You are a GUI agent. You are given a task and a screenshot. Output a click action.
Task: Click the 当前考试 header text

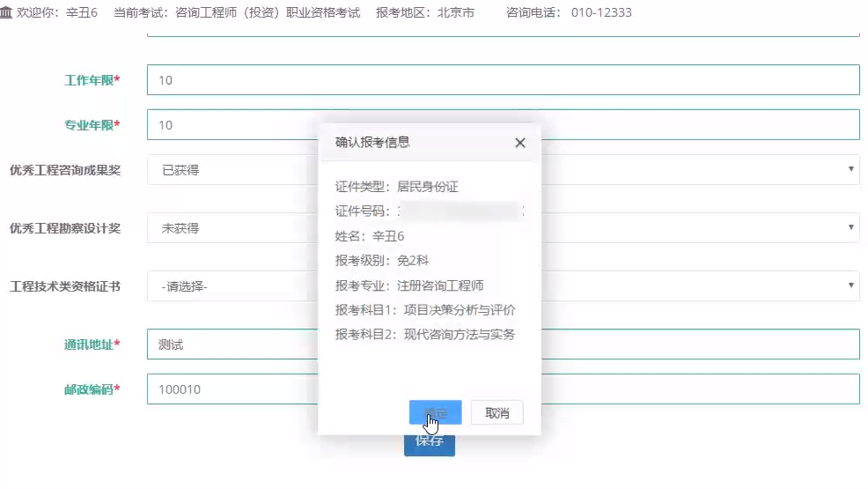[x=237, y=12]
